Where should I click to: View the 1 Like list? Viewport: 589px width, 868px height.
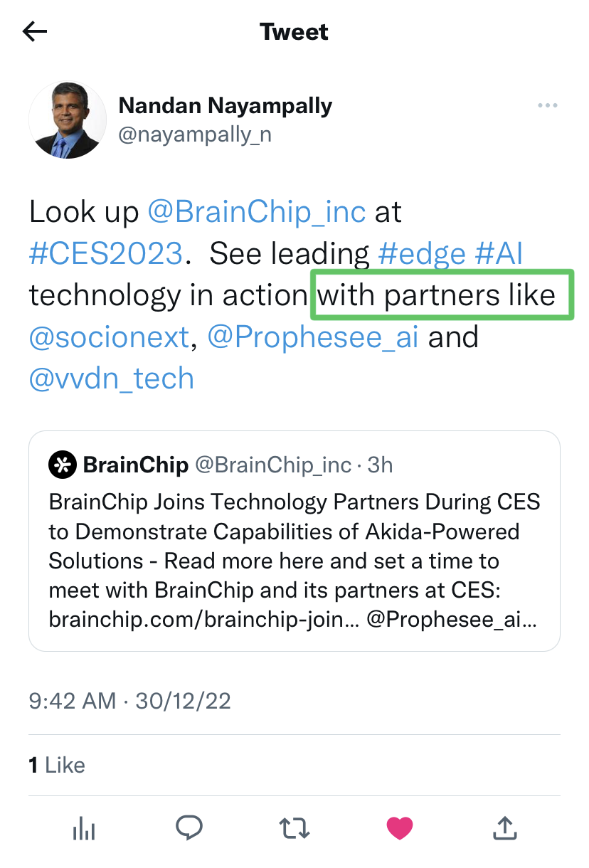pyautogui.click(x=57, y=765)
